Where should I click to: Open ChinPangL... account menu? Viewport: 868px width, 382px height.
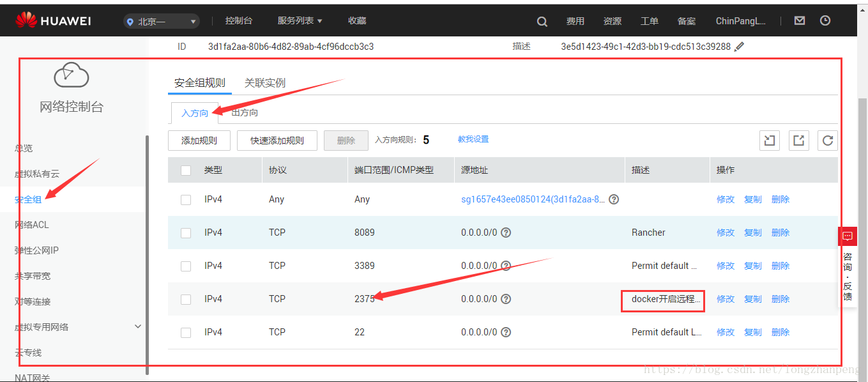pos(740,21)
